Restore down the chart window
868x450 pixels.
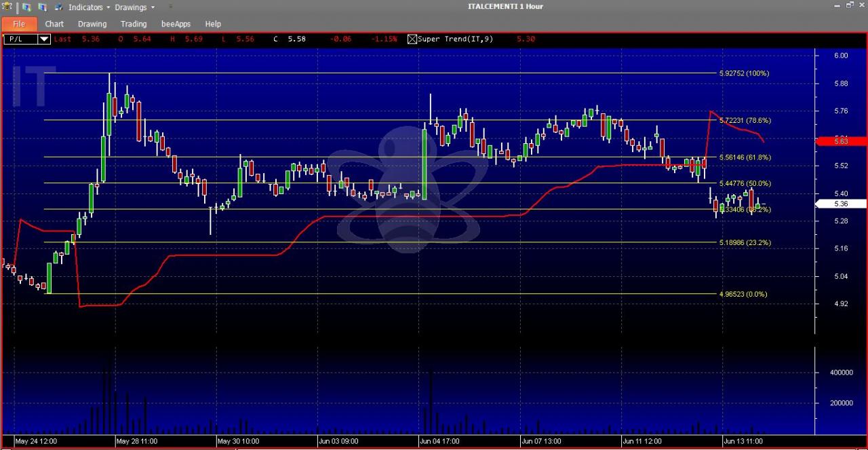click(x=850, y=5)
